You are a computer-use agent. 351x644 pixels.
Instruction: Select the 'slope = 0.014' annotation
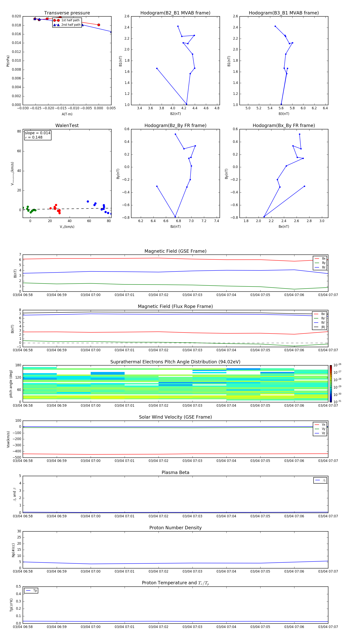(37, 133)
